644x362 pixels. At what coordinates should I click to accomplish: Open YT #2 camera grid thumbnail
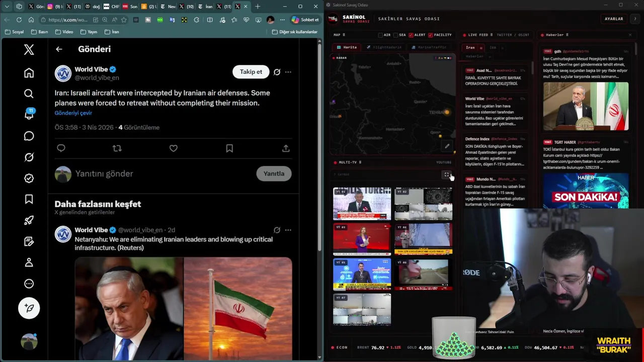click(423, 204)
